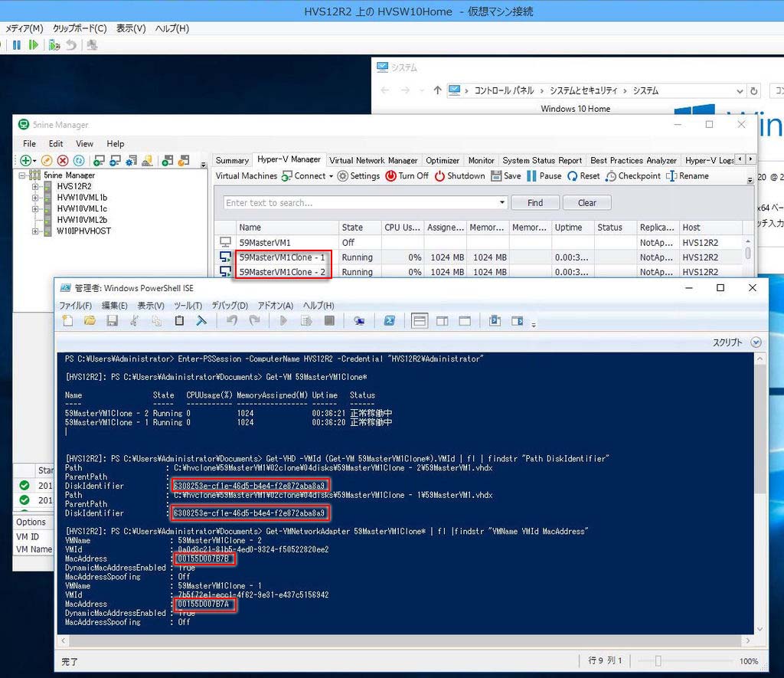Screen dimensions: 784x678
Task: Click the Checkpoint icon in VM connection toolbar
Action: coord(54,45)
